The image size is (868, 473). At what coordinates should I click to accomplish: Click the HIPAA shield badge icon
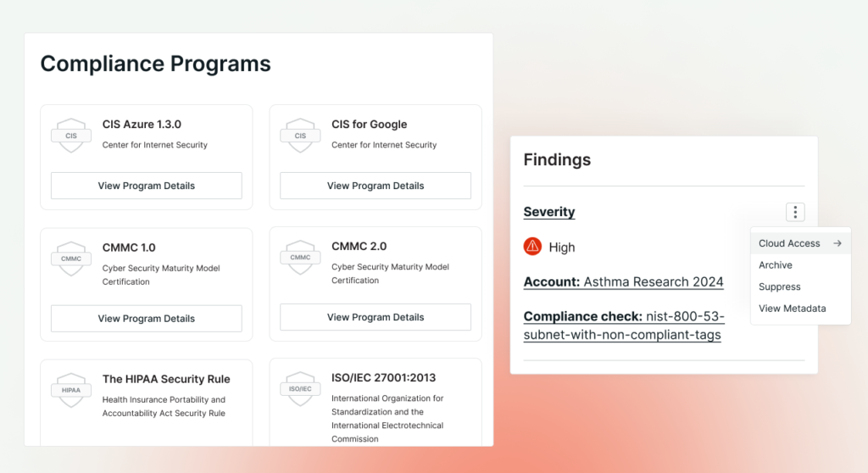[71, 390]
